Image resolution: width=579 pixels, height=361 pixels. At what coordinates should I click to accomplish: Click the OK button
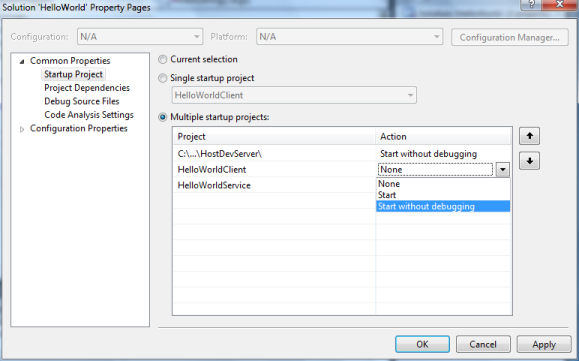(x=422, y=344)
